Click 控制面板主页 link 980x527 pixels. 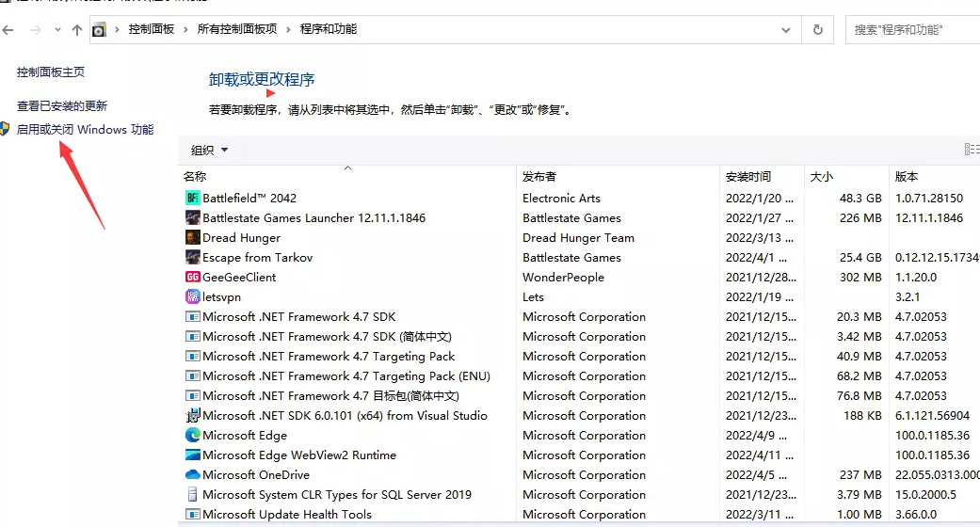pos(51,72)
